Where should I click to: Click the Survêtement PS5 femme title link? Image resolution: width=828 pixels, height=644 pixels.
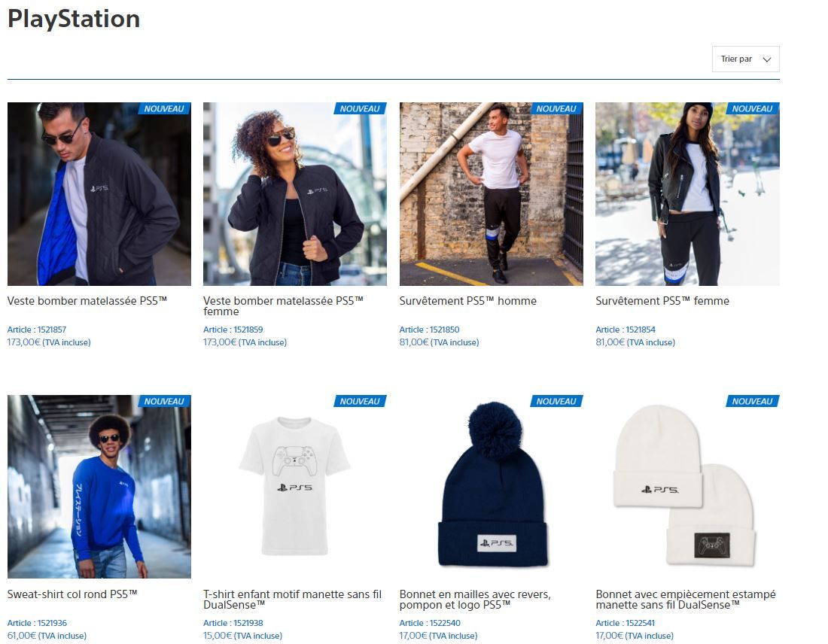point(662,301)
